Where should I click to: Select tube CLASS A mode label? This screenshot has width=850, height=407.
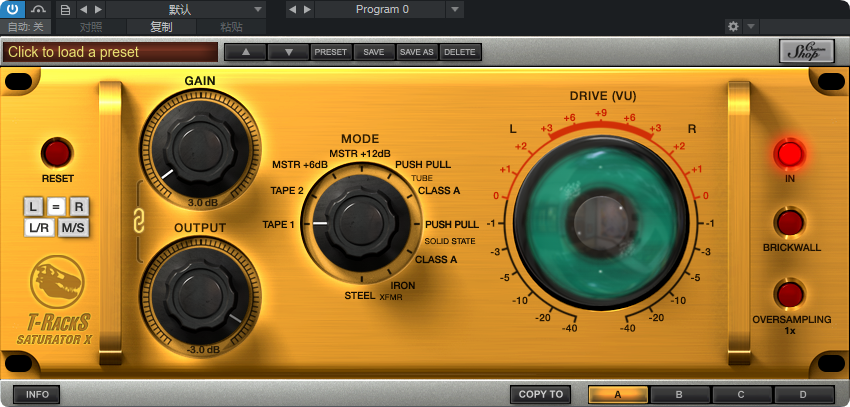click(x=439, y=190)
